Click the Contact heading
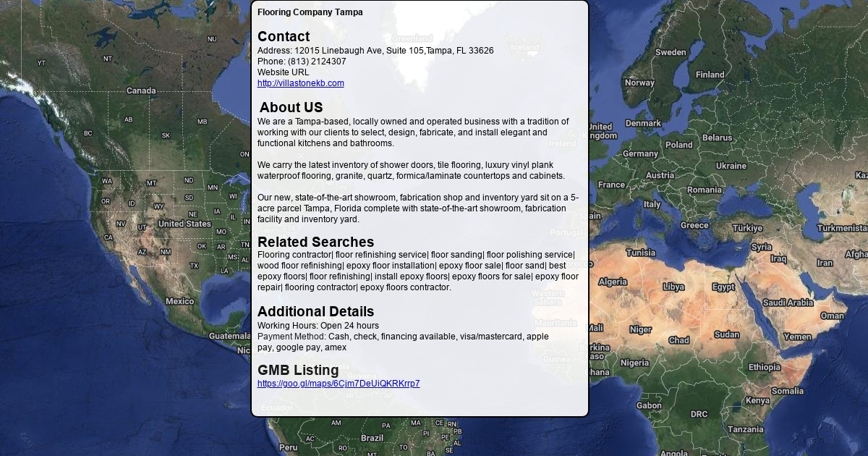 [283, 36]
